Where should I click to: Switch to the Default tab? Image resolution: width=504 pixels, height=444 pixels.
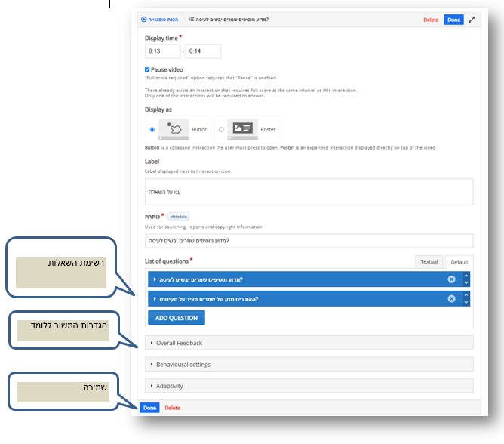458,262
